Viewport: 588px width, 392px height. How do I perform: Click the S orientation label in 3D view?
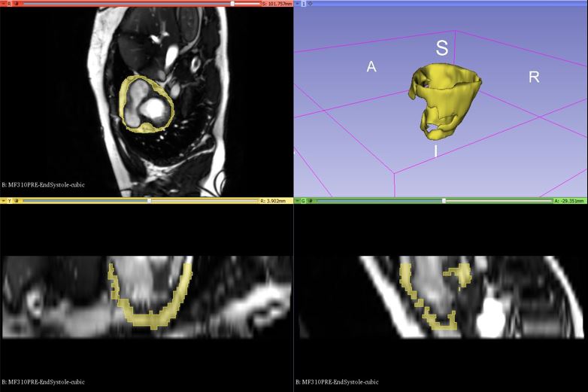pos(442,49)
